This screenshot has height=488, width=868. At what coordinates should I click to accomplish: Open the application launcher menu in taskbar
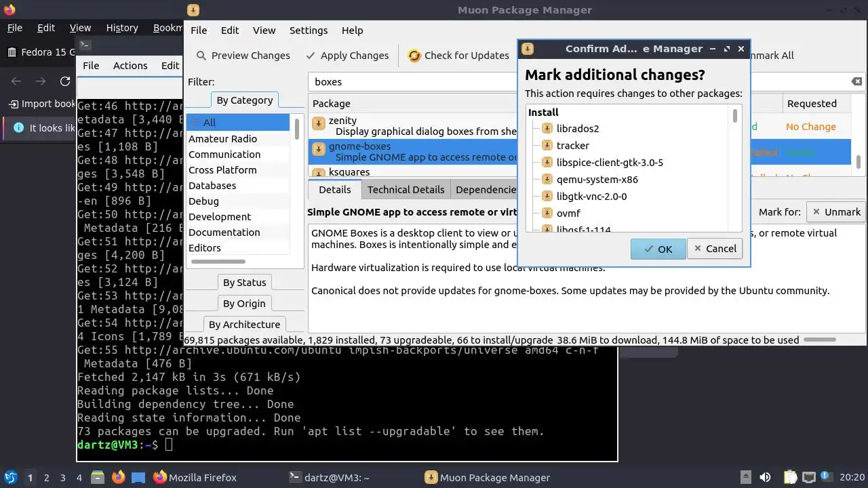tap(11, 477)
